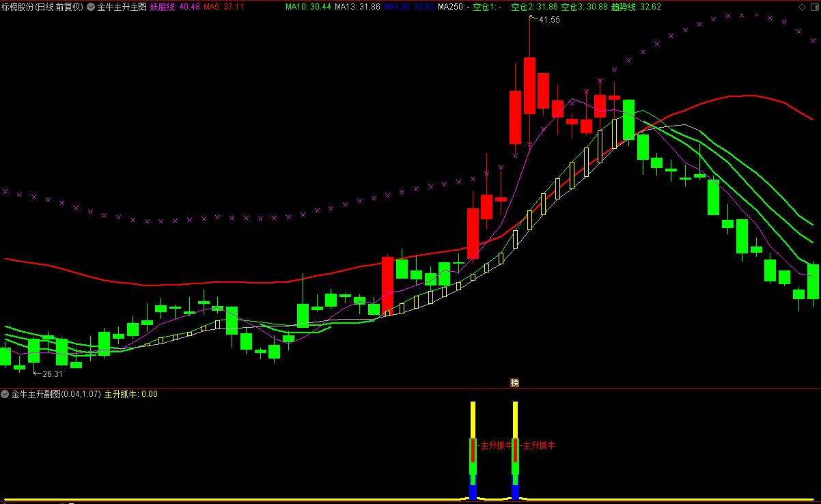Click the left yellow signal bar in the sub-chart
This screenshot has height=504, width=821.
(x=472, y=419)
